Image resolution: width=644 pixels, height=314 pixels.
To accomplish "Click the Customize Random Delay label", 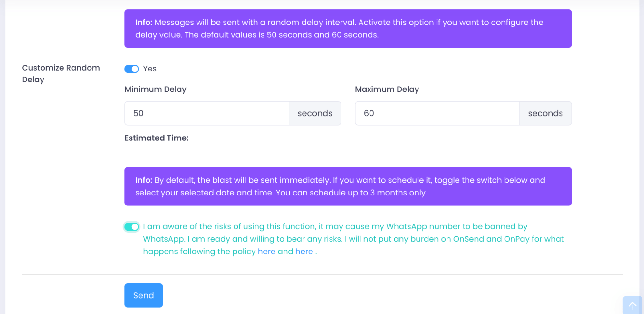I will pyautogui.click(x=61, y=73).
